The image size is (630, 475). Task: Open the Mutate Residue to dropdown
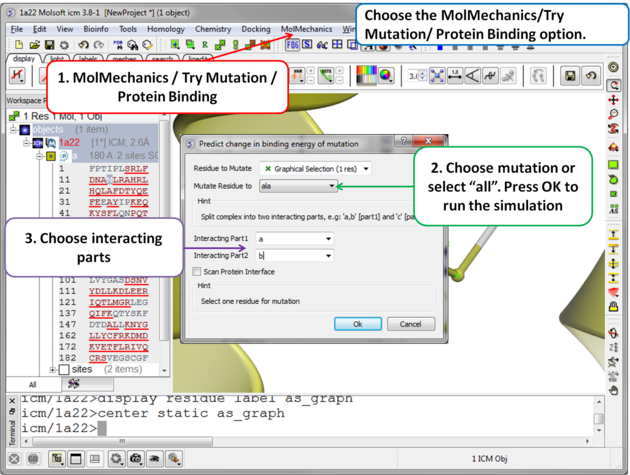[x=299, y=186]
